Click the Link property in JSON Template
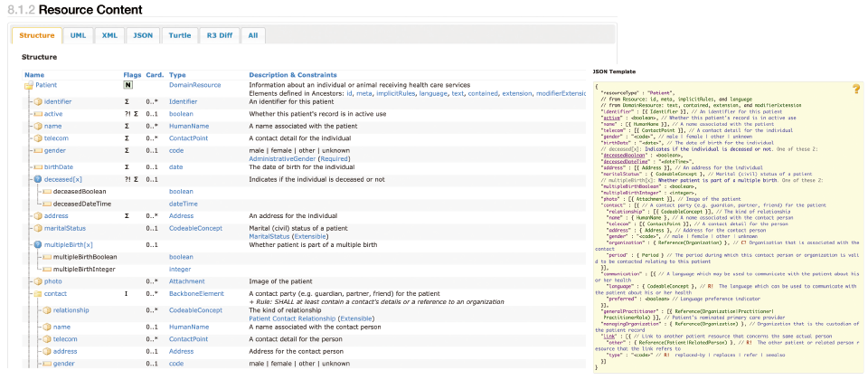Screen dimensions: 868x380 [x=608, y=337]
